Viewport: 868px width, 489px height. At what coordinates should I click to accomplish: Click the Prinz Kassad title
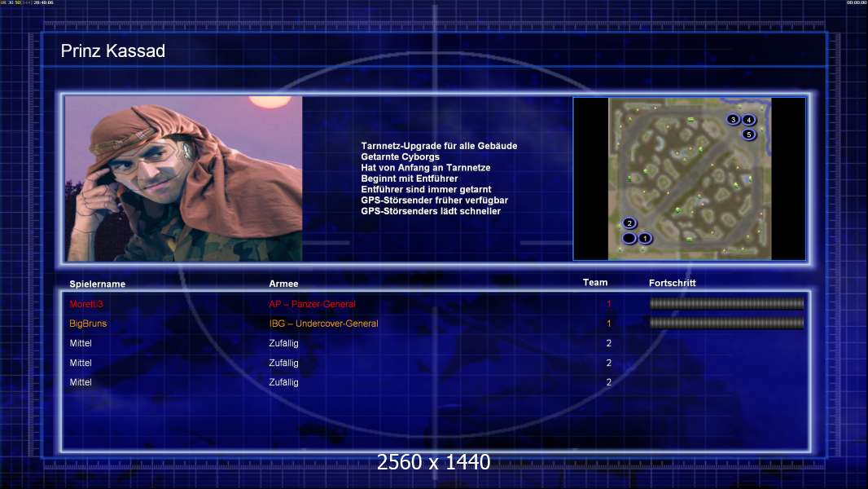(113, 51)
